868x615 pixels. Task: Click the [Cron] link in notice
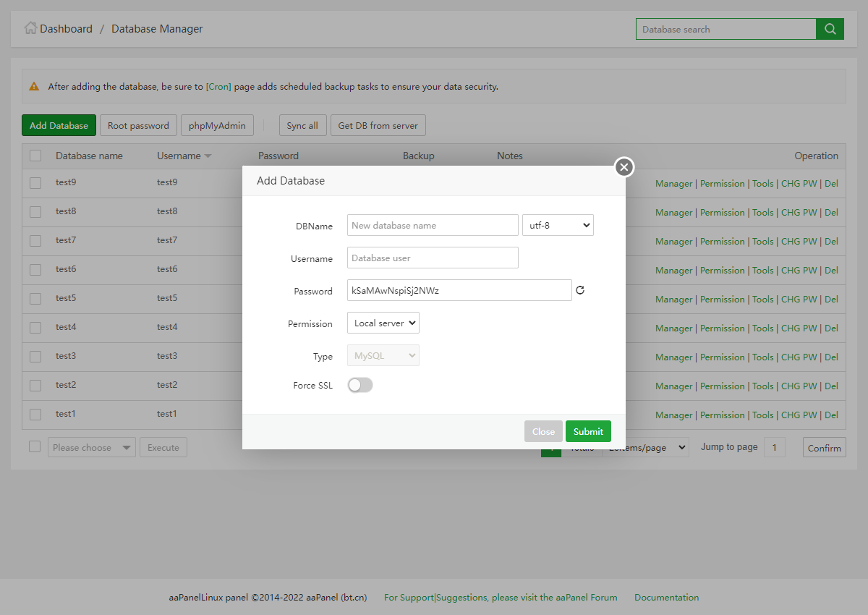tap(218, 87)
